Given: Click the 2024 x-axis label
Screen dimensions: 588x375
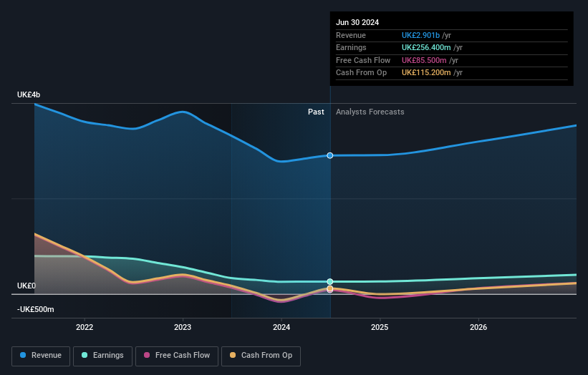Looking at the screenshot, I should tap(281, 328).
